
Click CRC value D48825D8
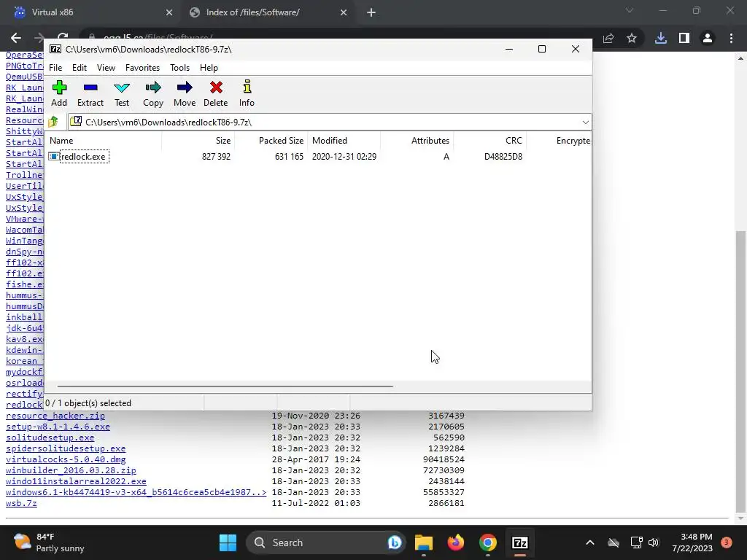[x=503, y=157]
